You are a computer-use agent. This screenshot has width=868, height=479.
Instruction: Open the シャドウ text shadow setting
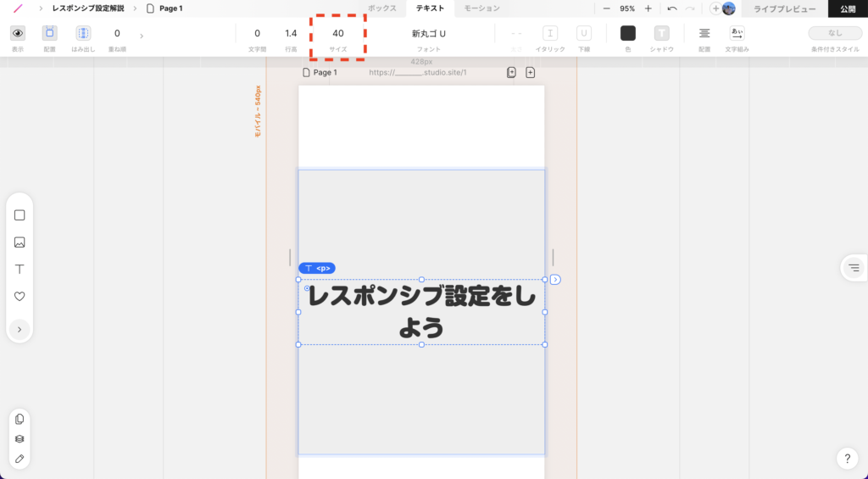coord(661,33)
